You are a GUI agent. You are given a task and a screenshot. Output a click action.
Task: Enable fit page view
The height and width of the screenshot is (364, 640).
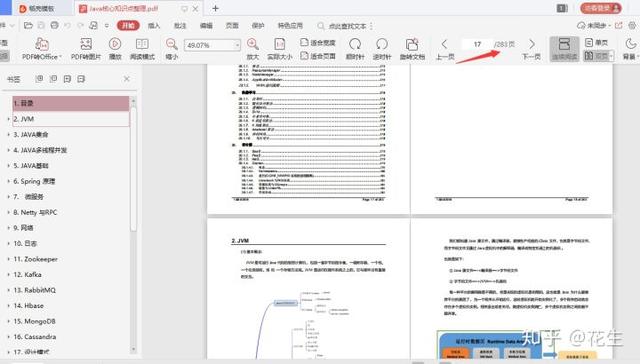click(318, 56)
